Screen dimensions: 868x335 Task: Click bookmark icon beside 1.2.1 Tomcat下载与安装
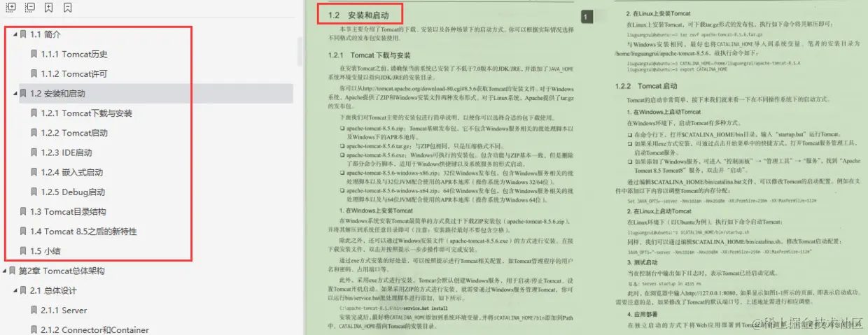click(x=34, y=113)
